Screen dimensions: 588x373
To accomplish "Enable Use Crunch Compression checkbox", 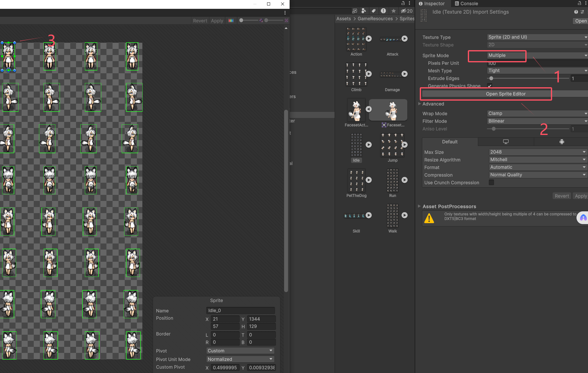I will pyautogui.click(x=491, y=182).
